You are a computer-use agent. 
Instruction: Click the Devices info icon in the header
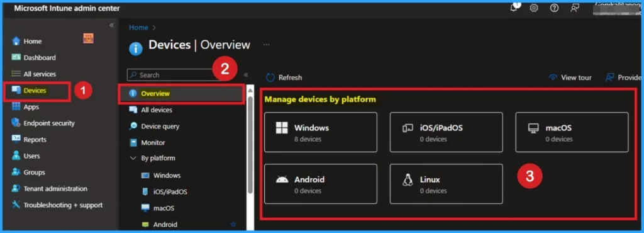click(136, 49)
